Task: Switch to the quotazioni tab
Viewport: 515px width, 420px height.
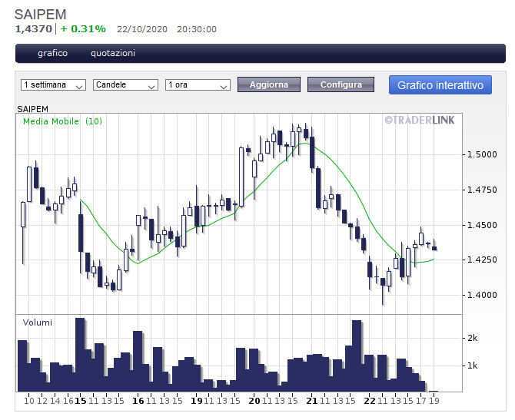Action: click(113, 53)
